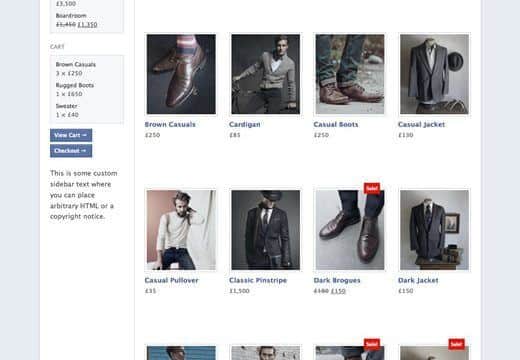
Task: Click the Cardigan title link
Action: 245,124
